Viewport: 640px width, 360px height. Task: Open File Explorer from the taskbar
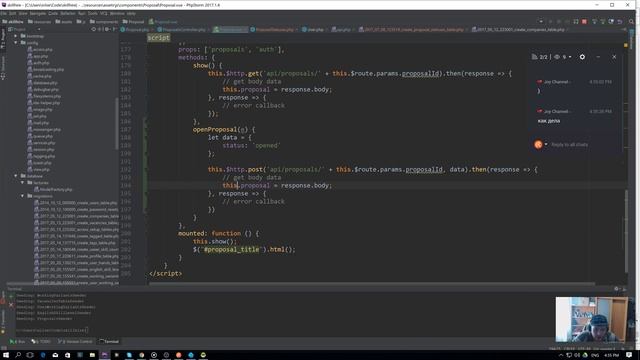point(92,355)
